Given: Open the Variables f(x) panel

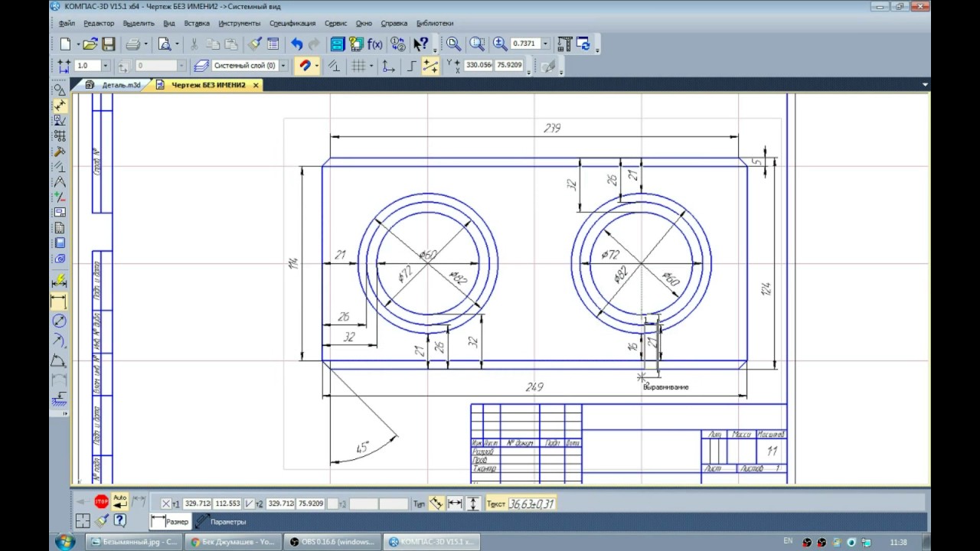Looking at the screenshot, I should point(374,44).
